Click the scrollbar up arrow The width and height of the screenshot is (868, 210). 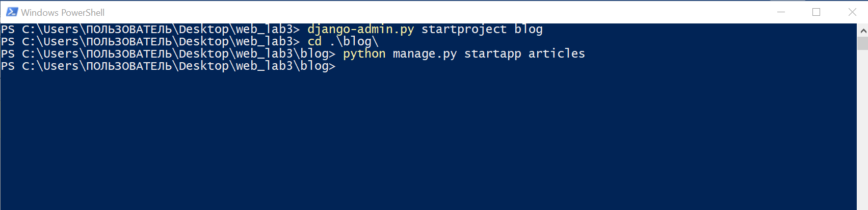863,31
